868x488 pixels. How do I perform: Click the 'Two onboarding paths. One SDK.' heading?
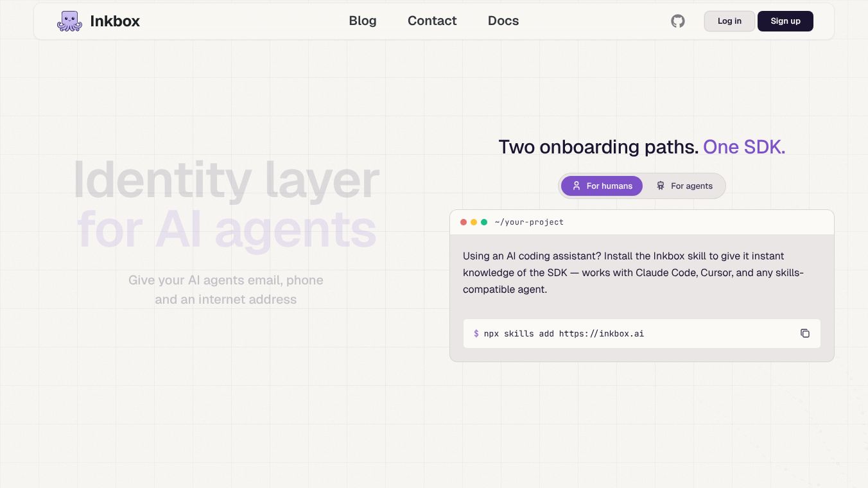[642, 147]
